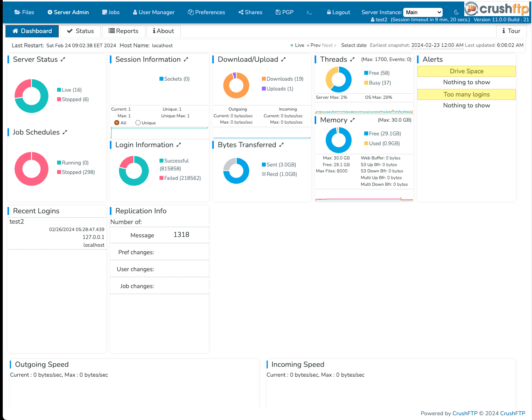This screenshot has height=420, width=532.
Task: Click the Server Status donut chart
Action: 32,96
